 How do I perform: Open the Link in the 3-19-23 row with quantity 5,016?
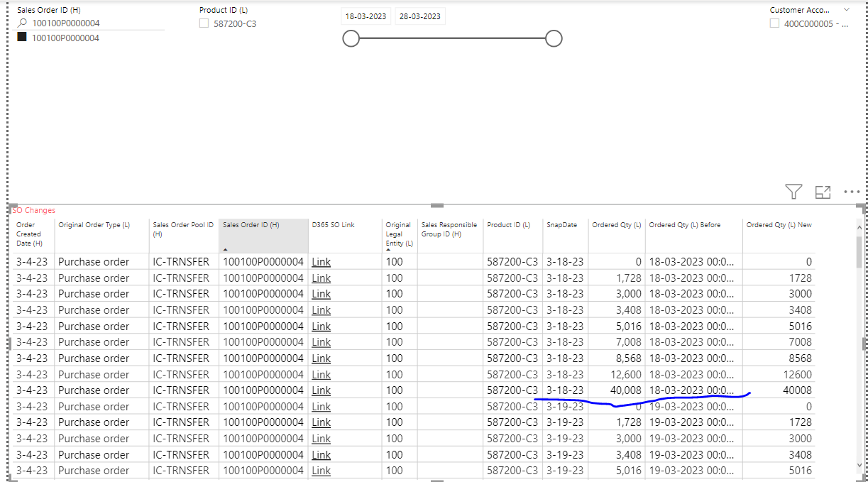(321, 471)
